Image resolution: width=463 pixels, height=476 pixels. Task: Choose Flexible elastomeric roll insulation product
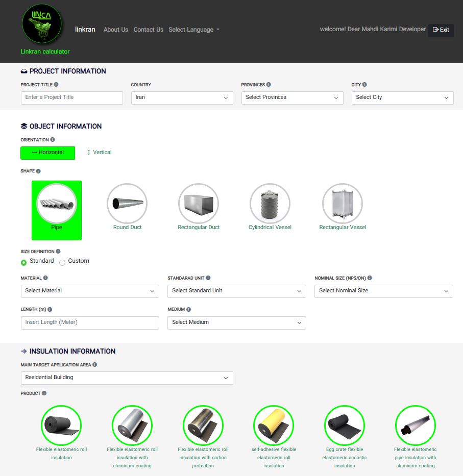coord(61,433)
